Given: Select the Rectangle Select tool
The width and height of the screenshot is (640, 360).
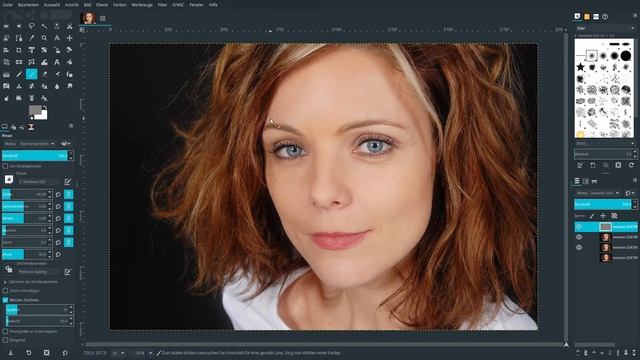Looking at the screenshot, I should (x=6, y=26).
